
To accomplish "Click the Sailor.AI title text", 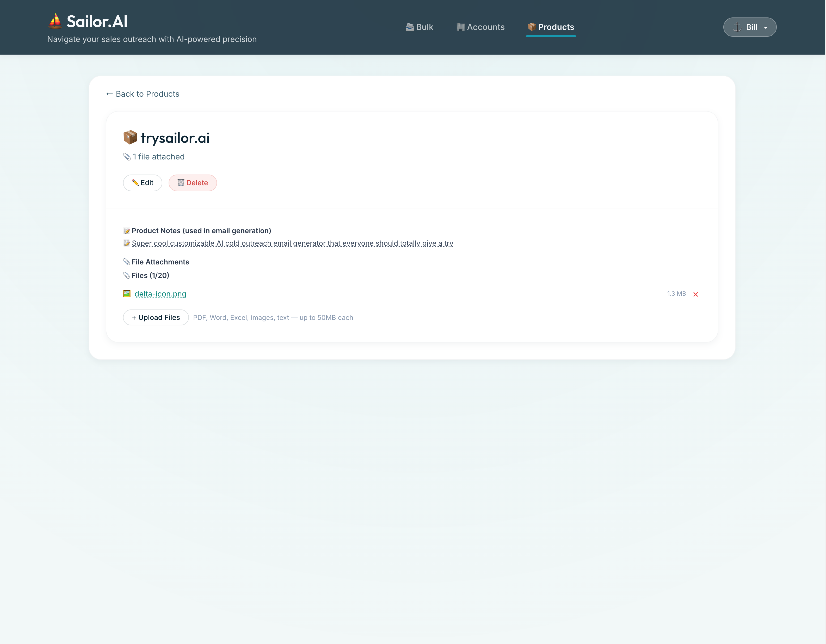I will pyautogui.click(x=97, y=22).
